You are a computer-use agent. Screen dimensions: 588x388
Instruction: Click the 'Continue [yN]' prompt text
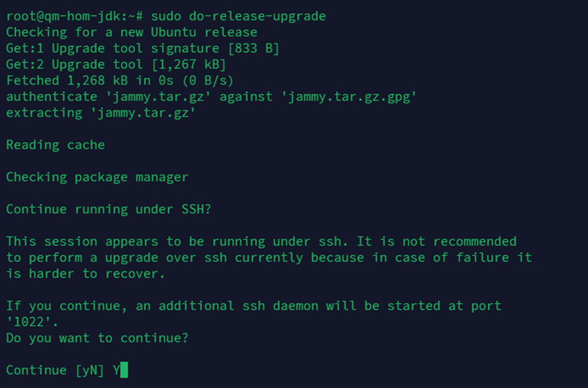click(x=55, y=371)
